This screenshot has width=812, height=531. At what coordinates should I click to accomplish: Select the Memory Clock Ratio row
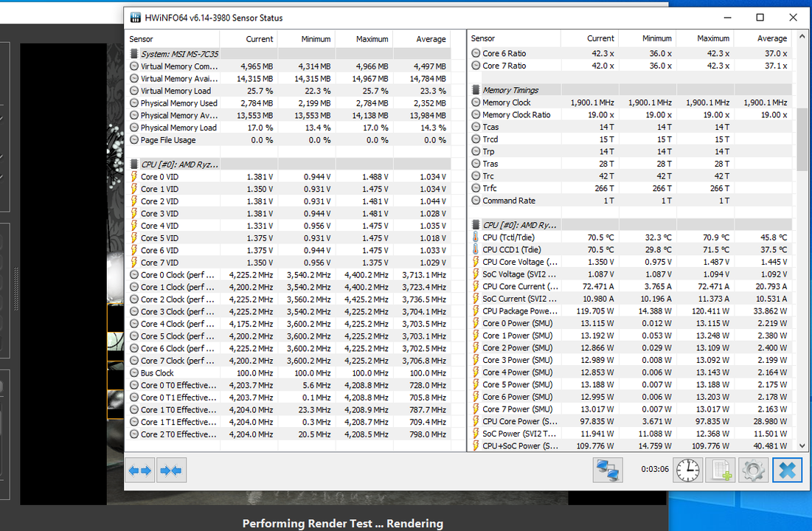(630, 115)
